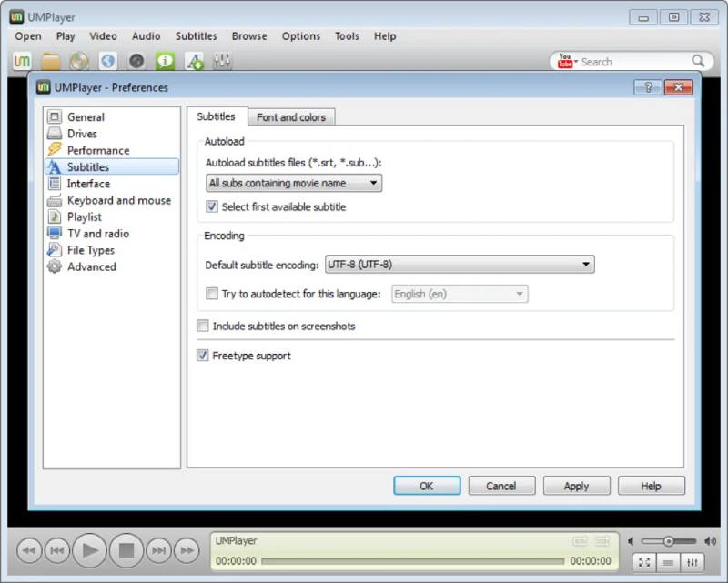This screenshot has height=583, width=728.
Task: Show the playlist using the bottom-right playlist icon
Action: (x=668, y=561)
